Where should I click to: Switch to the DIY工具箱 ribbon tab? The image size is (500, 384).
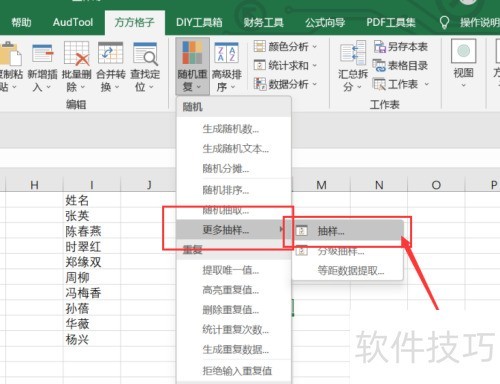pos(199,23)
